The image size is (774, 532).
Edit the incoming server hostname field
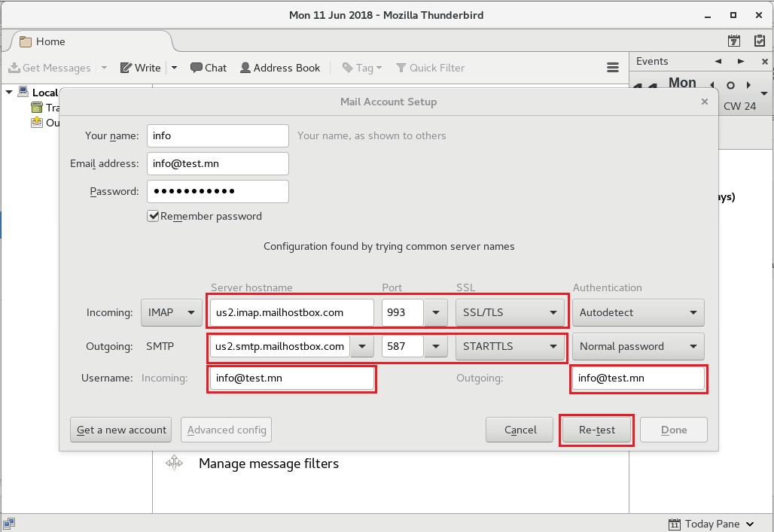point(291,312)
